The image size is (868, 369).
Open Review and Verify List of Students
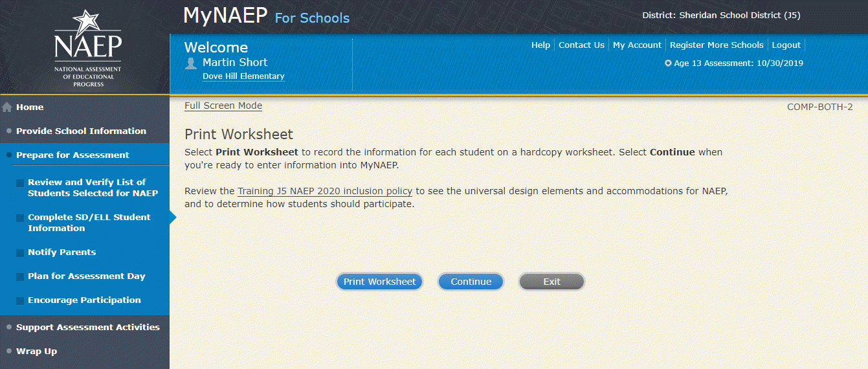93,188
